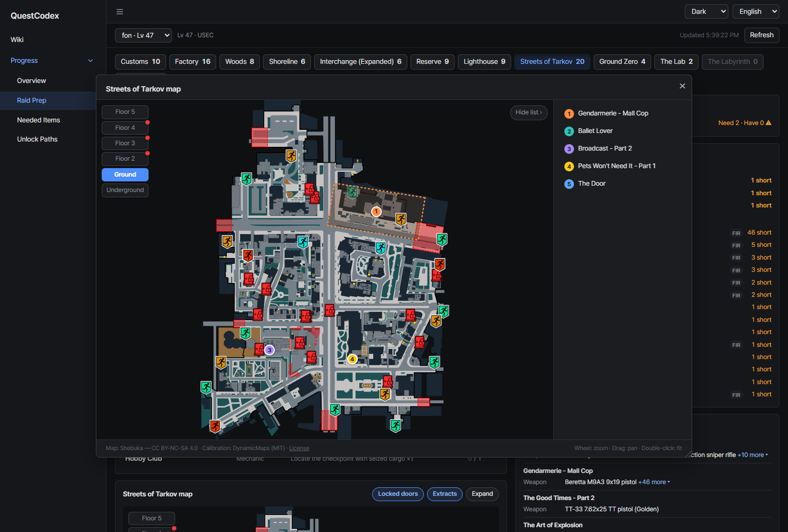The image size is (788, 532).
Task: Open the Wiki sidebar link
Action: (x=17, y=40)
